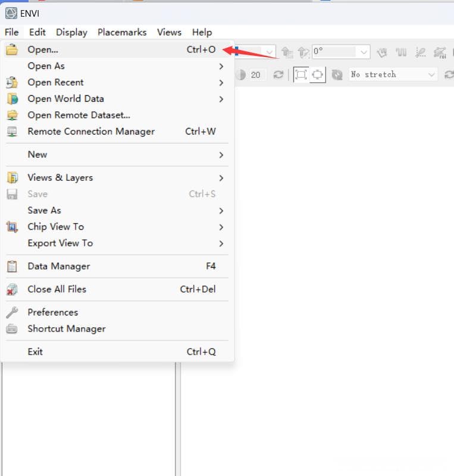Click the half-circle contrast icon
The height and width of the screenshot is (476, 454).
point(241,75)
